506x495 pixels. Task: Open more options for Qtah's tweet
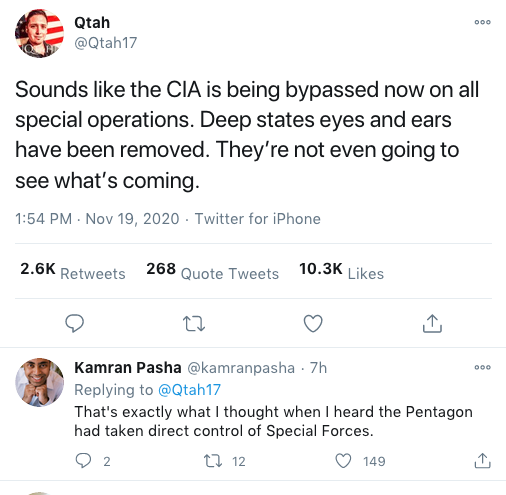coord(482,22)
